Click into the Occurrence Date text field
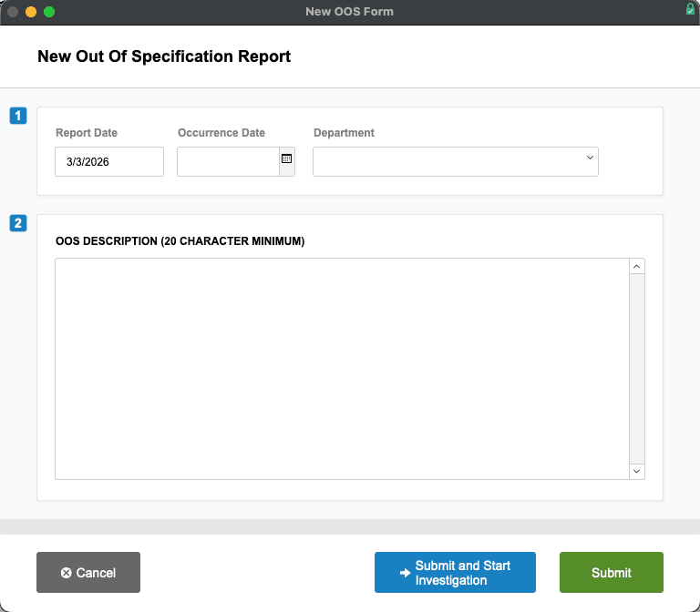 (227, 161)
